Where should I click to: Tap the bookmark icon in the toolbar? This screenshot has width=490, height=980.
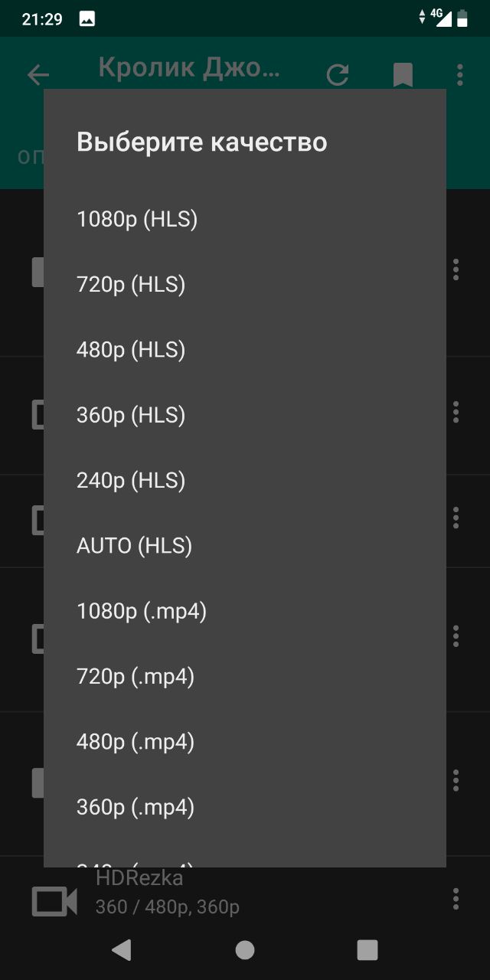point(403,74)
